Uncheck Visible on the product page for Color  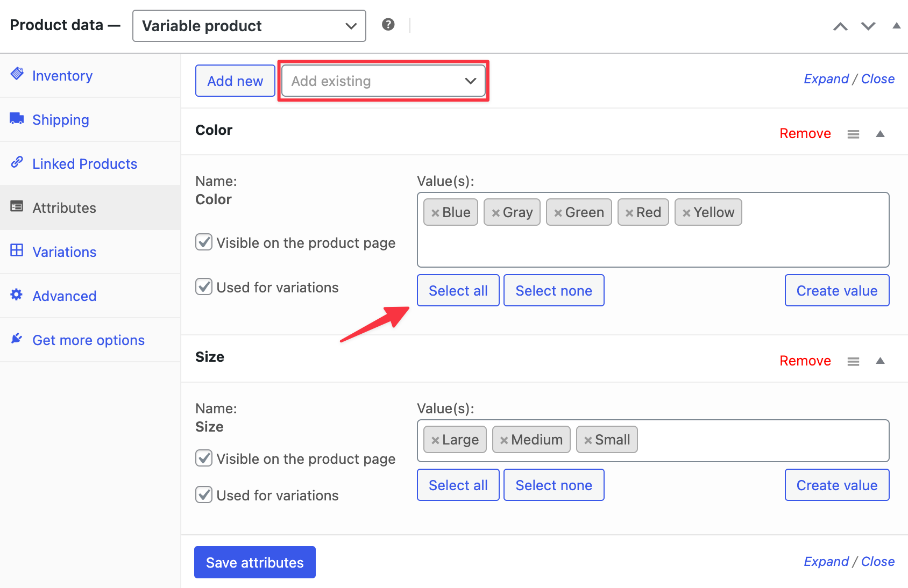[204, 242]
